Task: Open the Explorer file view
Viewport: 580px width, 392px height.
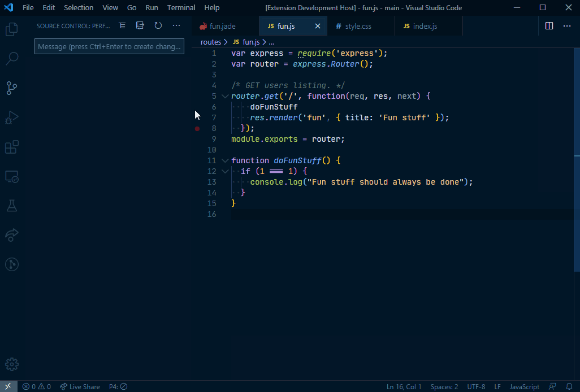Action: click(x=11, y=29)
